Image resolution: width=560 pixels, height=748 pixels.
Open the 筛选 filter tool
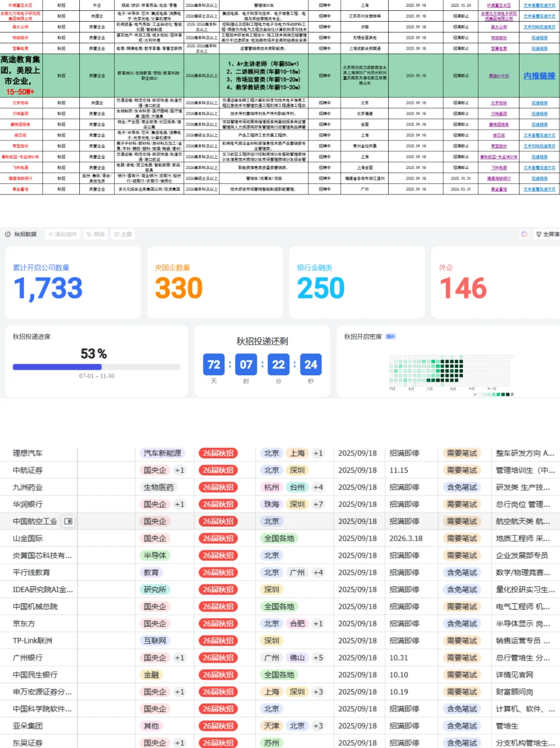95,234
